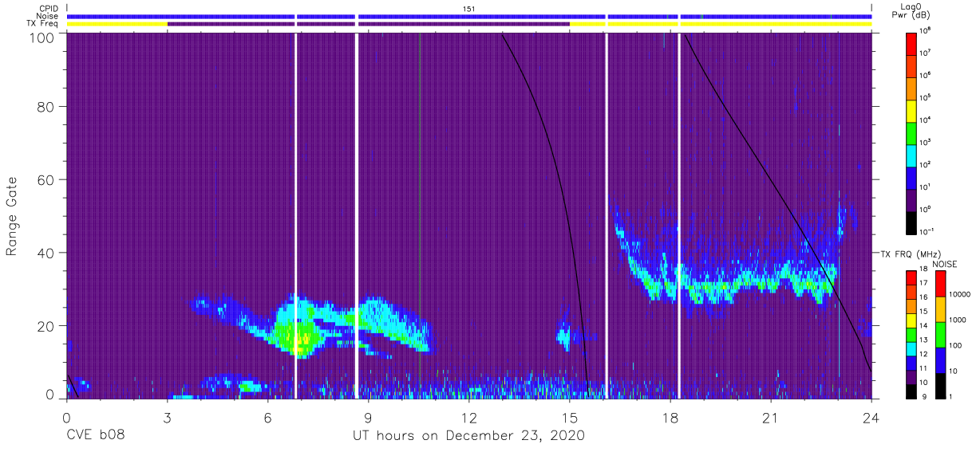The width and height of the screenshot is (980, 452).
Task: Click the CPID value 151
Action: (x=468, y=8)
